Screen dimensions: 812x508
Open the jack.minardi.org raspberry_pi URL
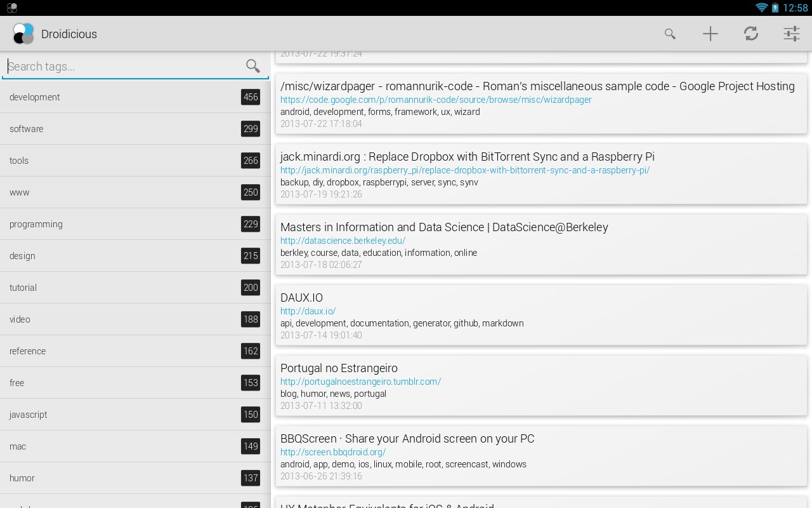(465, 170)
